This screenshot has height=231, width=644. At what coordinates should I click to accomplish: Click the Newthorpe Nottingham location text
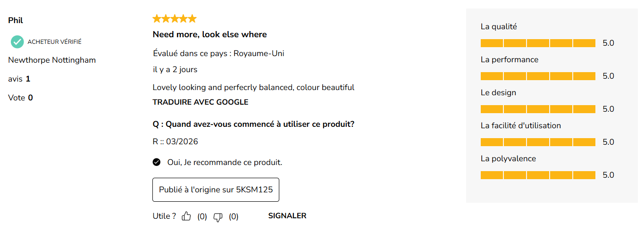tap(52, 60)
